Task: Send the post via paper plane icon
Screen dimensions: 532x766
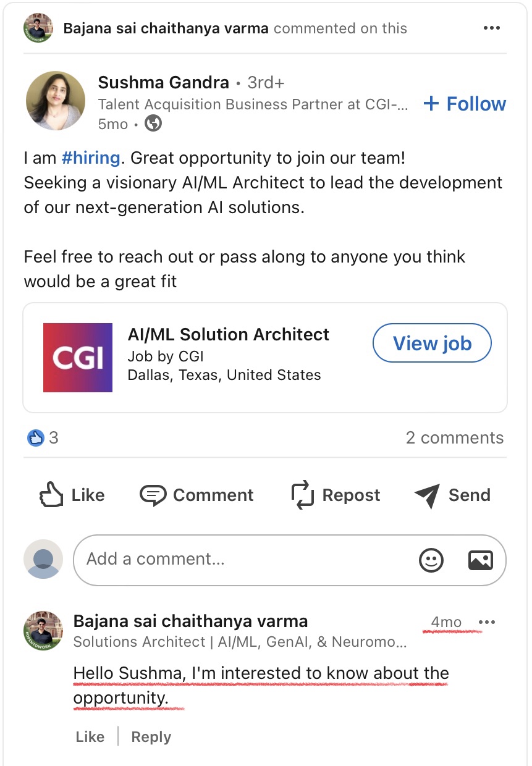Action: 428,495
